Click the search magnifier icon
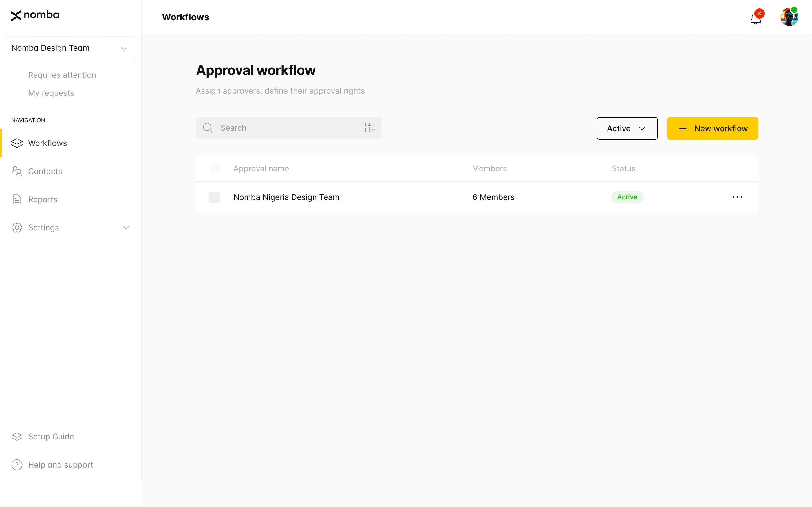 207,128
